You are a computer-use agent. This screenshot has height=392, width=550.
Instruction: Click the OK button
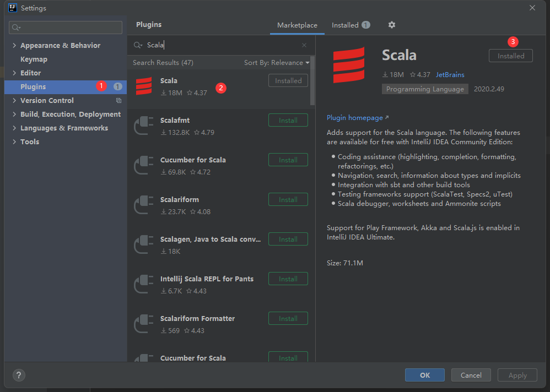(x=425, y=375)
